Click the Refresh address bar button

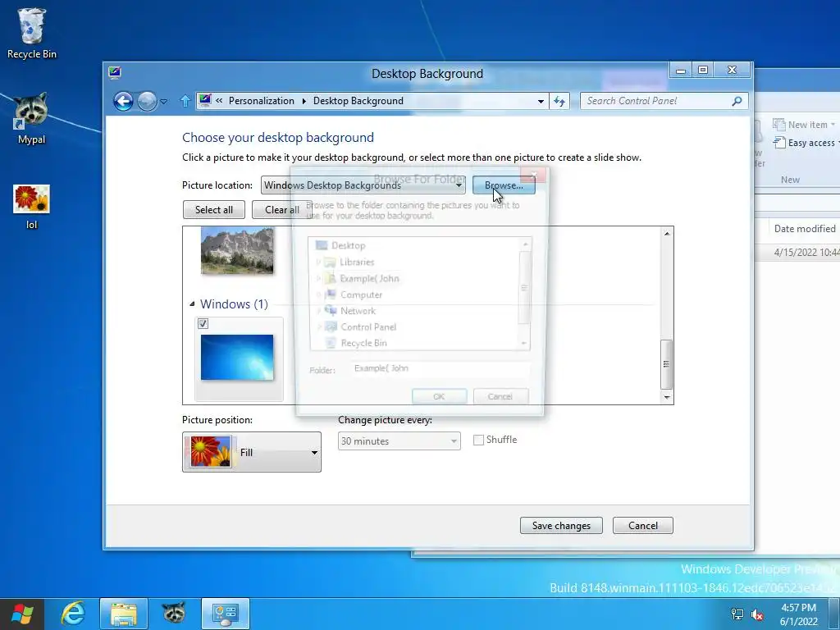pyautogui.click(x=559, y=101)
